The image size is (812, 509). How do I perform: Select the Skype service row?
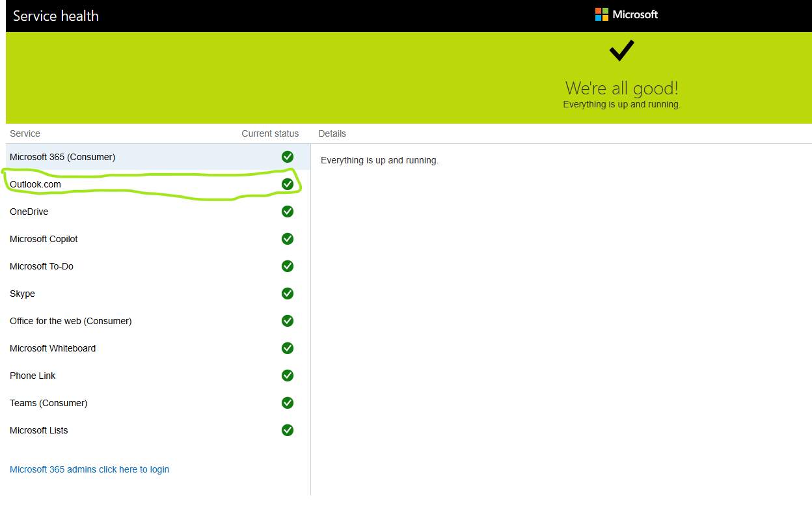(158, 294)
